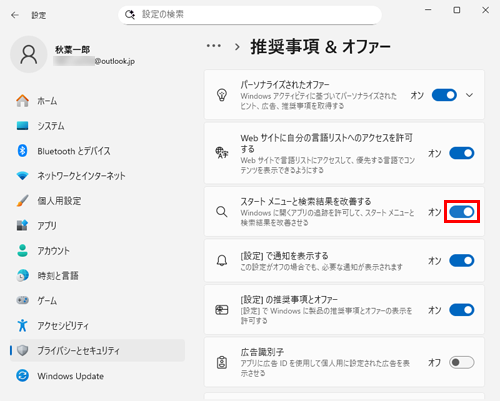Click オフ status text for 広告識別子
This screenshot has width=500, height=401.
(434, 362)
